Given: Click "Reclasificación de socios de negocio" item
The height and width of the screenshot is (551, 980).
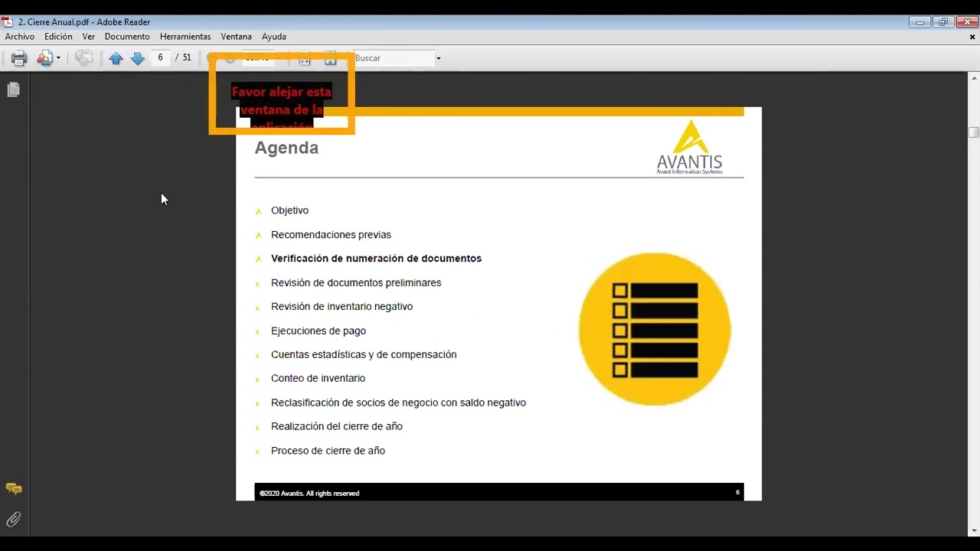Looking at the screenshot, I should pos(398,403).
